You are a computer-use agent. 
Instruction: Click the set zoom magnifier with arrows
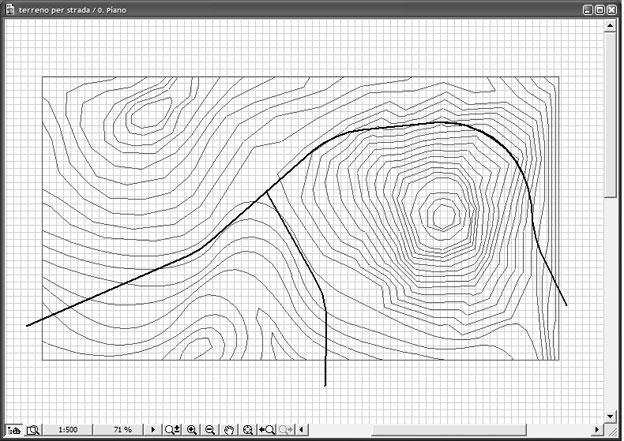[x=172, y=430]
